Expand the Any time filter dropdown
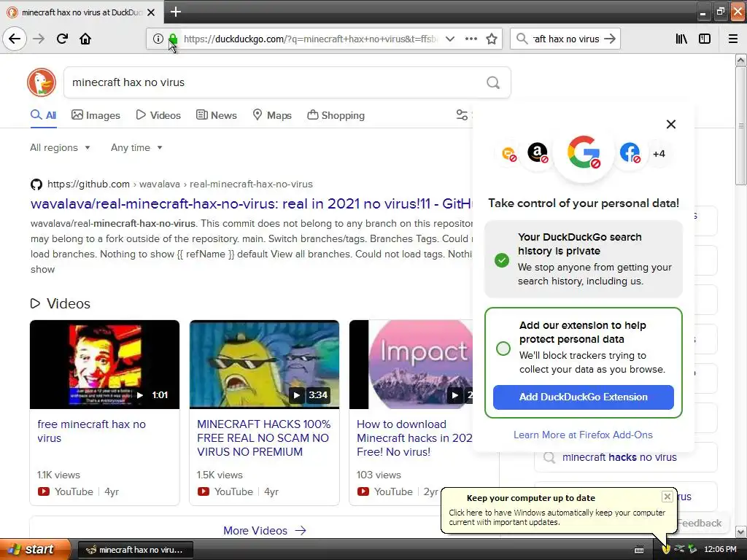The image size is (747, 560). coord(136,147)
